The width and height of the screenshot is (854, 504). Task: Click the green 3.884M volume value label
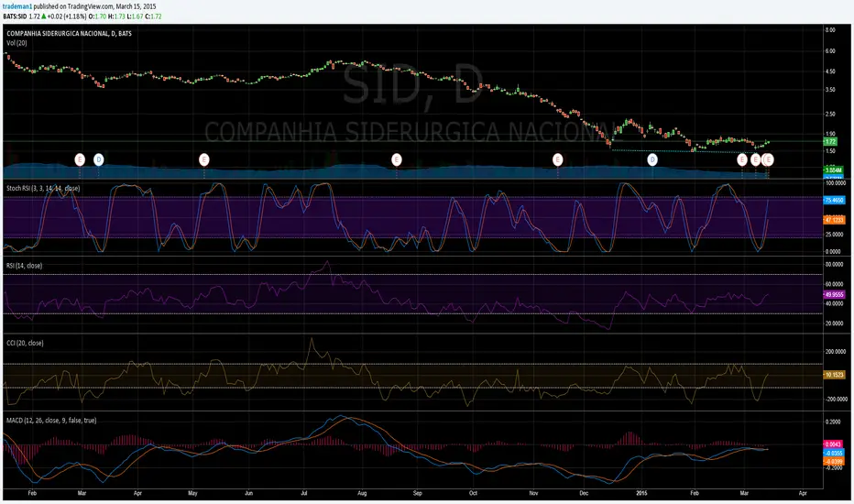click(x=834, y=170)
